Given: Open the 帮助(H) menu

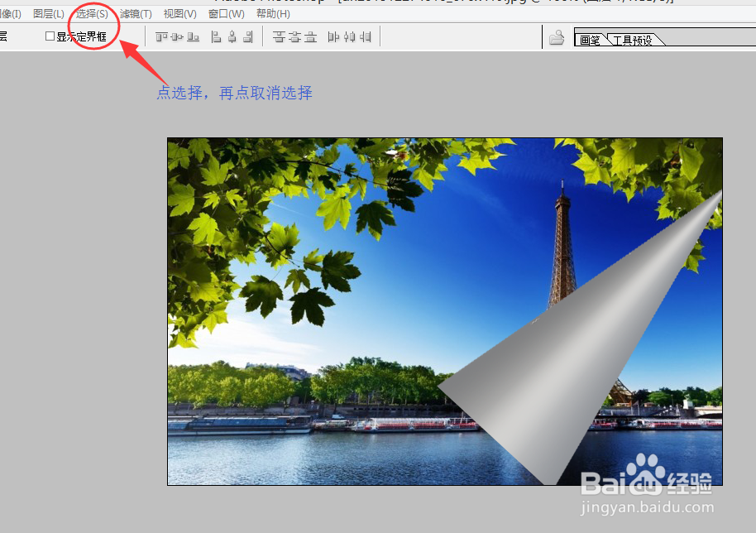Looking at the screenshot, I should (x=273, y=14).
